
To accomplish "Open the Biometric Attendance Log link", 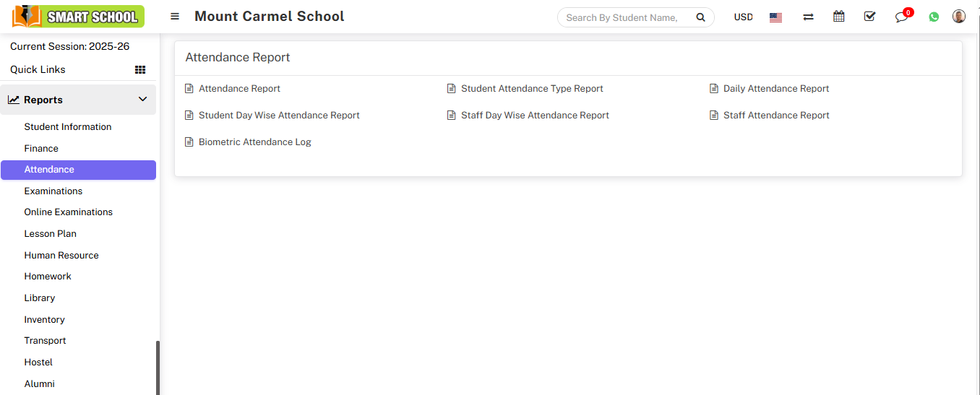I will pyautogui.click(x=254, y=142).
